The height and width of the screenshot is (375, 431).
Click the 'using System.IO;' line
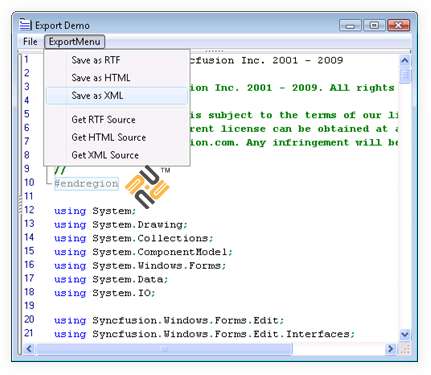(x=105, y=293)
